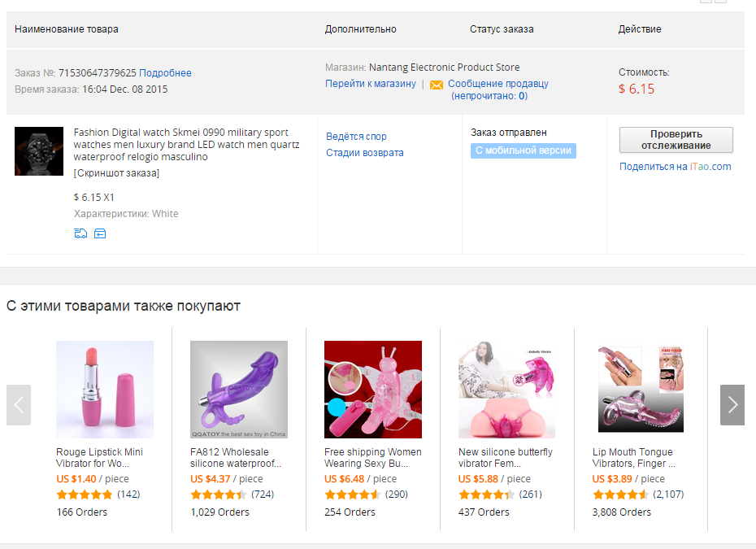Open the Fashion Digital watch Skmei title
The width and height of the screenshot is (756, 549).
tap(187, 144)
